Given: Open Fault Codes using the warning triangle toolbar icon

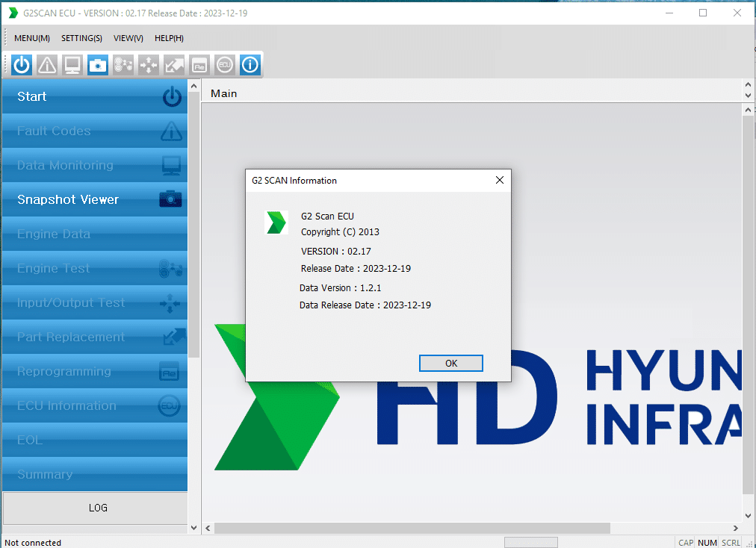Looking at the screenshot, I should coord(46,65).
